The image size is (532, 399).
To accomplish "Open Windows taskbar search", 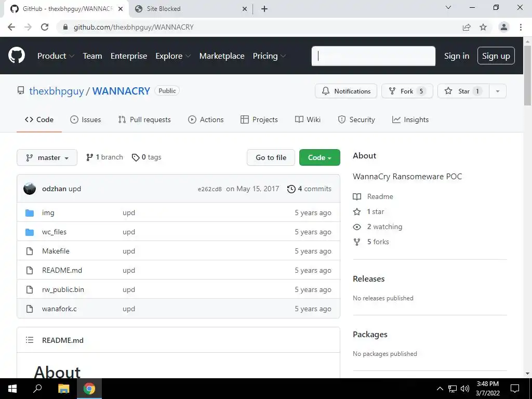I will [x=37, y=389].
